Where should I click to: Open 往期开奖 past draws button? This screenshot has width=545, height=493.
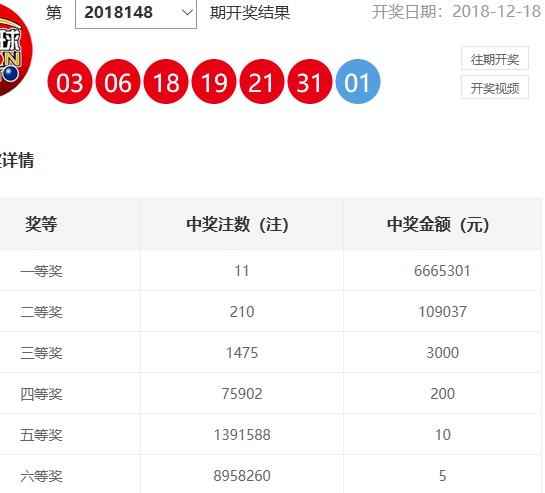pyautogui.click(x=495, y=59)
